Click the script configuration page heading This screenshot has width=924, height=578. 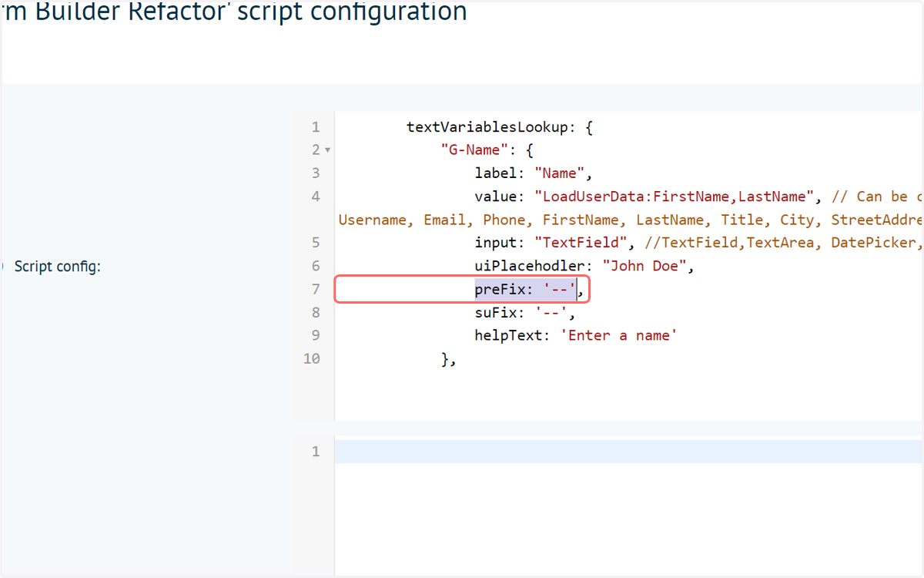click(234, 12)
